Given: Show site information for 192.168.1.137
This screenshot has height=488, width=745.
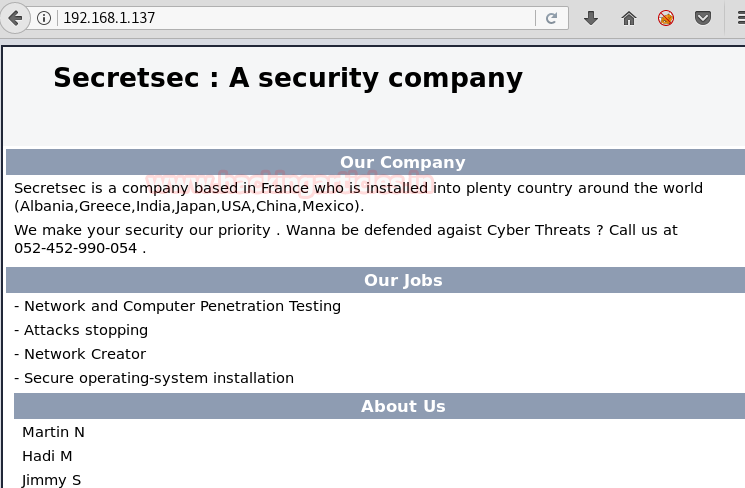Looking at the screenshot, I should pyautogui.click(x=44, y=18).
